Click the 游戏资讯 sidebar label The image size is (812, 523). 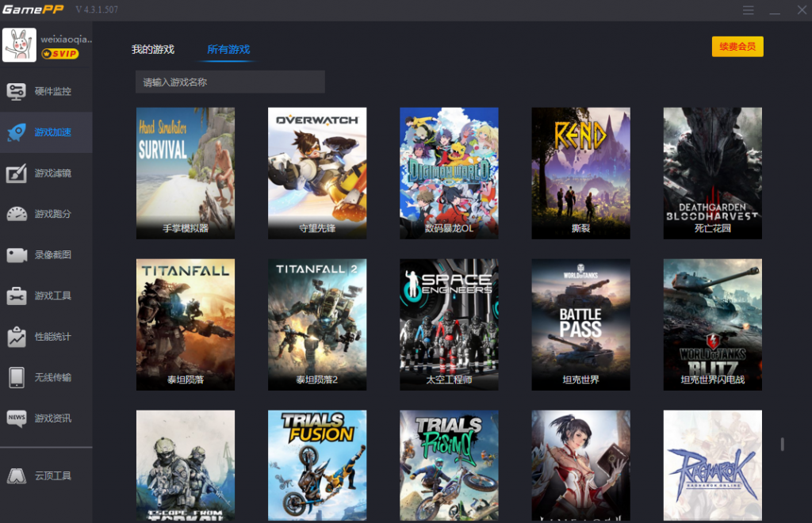pyautogui.click(x=53, y=418)
